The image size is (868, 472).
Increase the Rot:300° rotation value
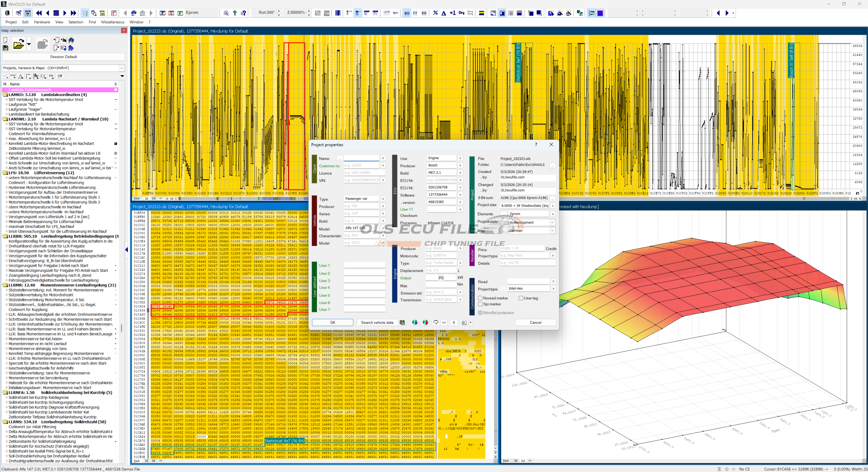(x=279, y=11)
